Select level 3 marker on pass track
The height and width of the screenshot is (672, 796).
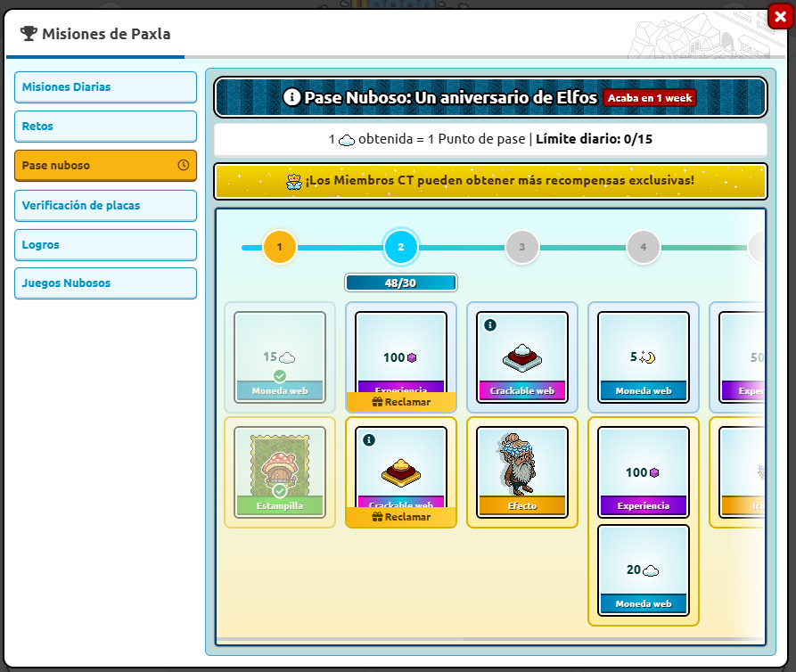(521, 247)
